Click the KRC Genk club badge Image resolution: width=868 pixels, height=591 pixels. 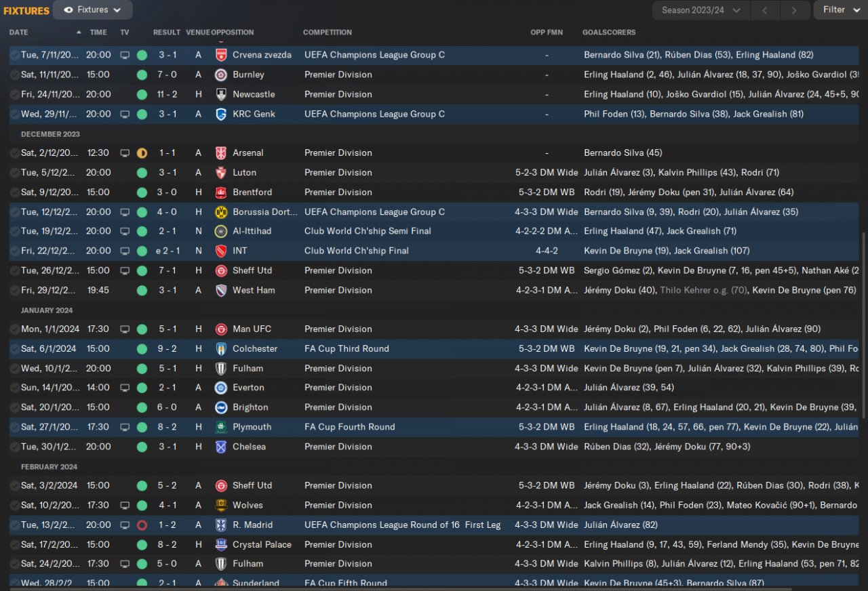pyautogui.click(x=220, y=114)
